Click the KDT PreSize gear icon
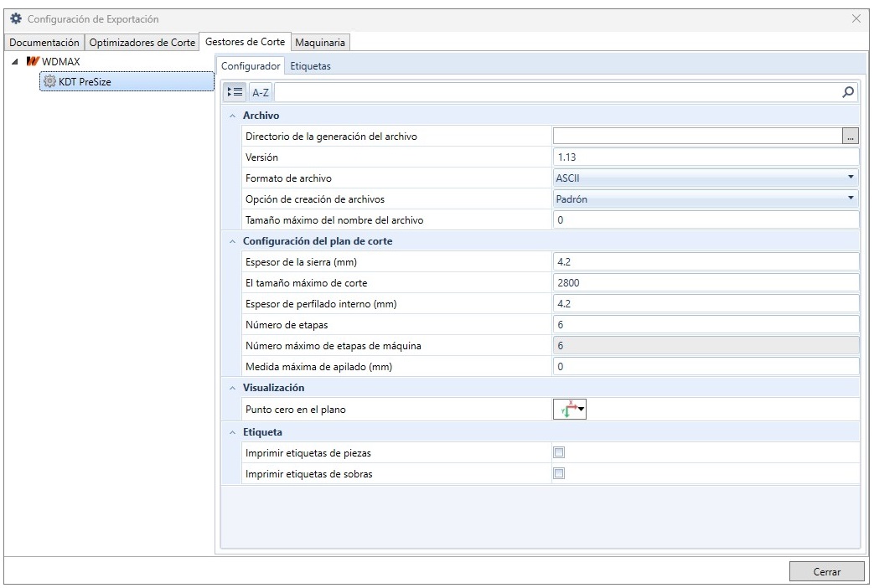 (x=49, y=81)
